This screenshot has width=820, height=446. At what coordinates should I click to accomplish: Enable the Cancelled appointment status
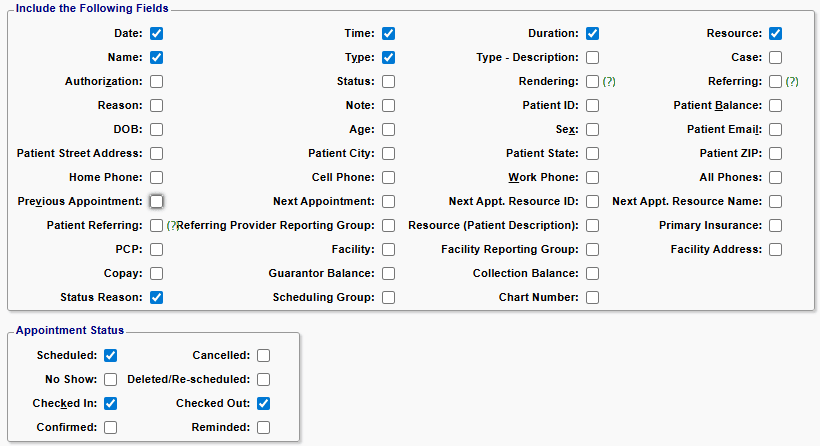tap(263, 356)
